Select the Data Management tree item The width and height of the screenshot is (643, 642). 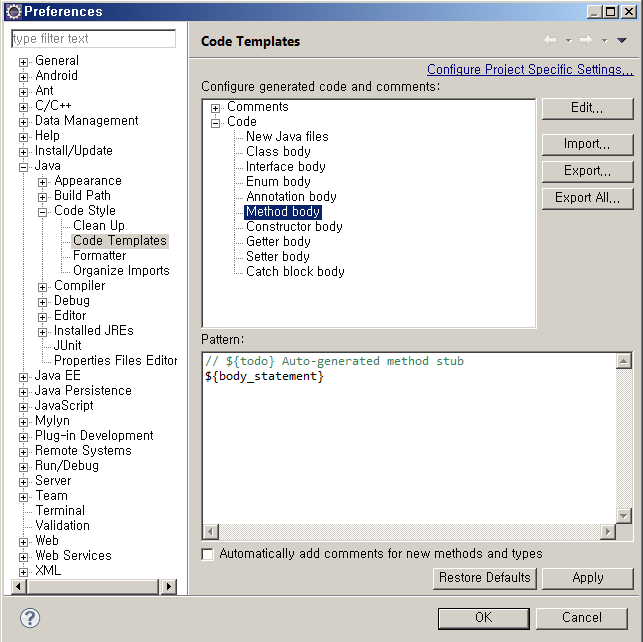[x=87, y=121]
